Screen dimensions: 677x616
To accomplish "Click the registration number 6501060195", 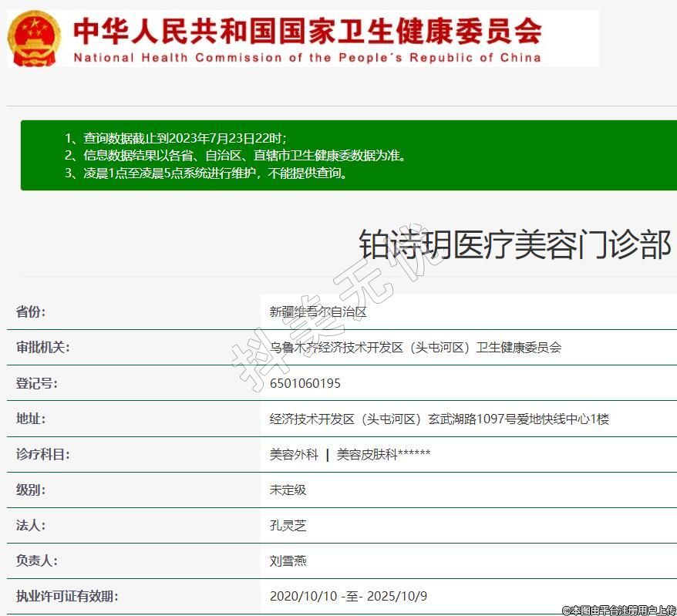I will click(305, 383).
